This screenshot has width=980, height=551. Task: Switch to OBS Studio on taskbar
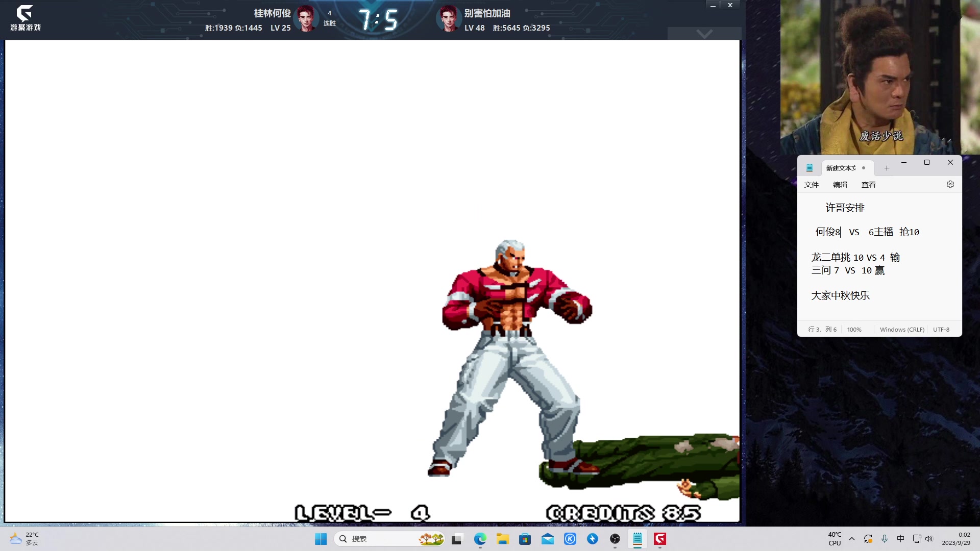click(x=615, y=539)
